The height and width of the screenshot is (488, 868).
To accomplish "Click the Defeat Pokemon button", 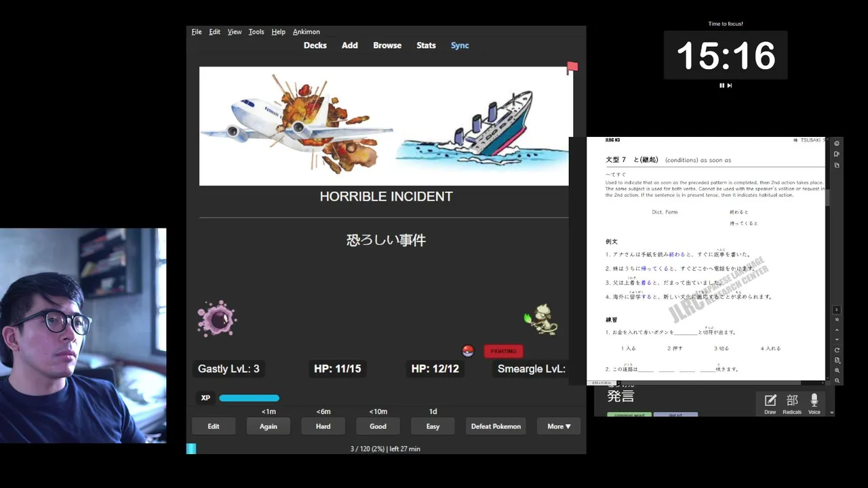I will pos(496,426).
